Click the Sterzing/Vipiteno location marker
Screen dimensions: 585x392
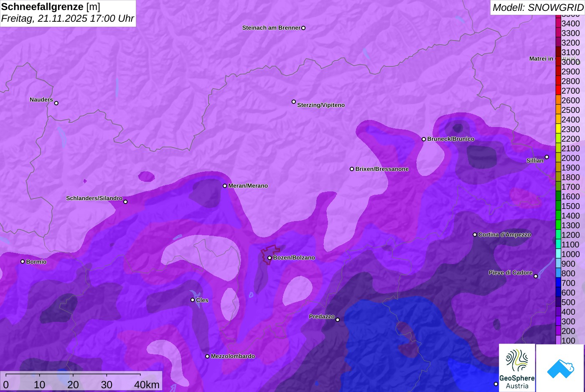pos(294,102)
